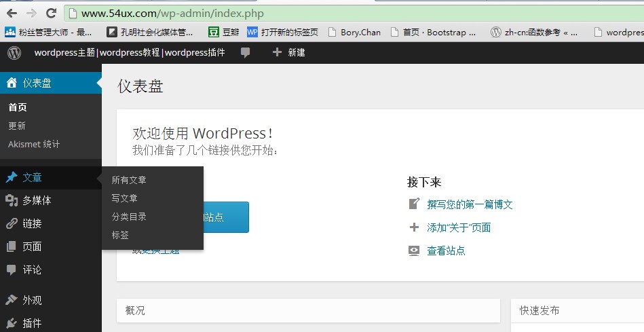Open the 评论 sidebar menu
644x332 pixels.
coord(50,270)
